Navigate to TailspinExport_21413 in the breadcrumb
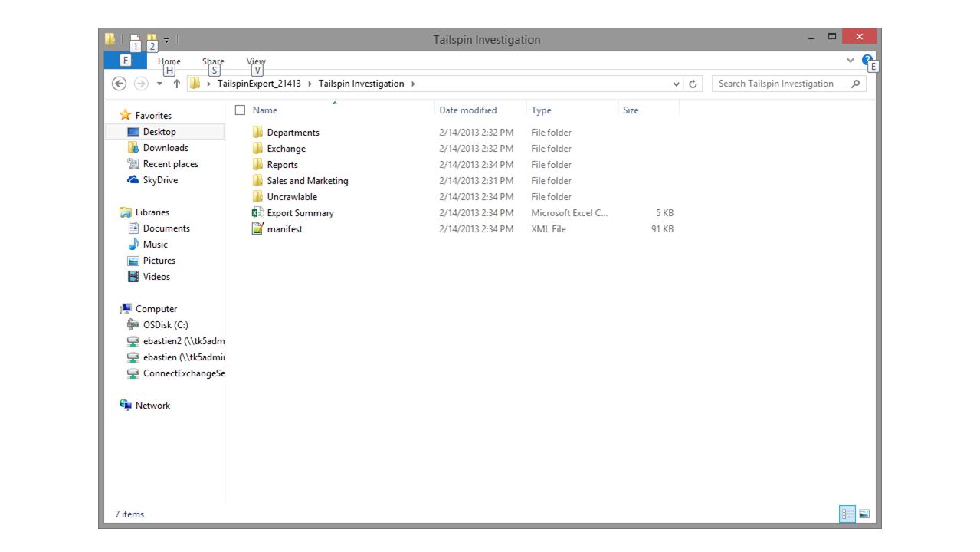This screenshot has height=552, width=980. point(259,84)
